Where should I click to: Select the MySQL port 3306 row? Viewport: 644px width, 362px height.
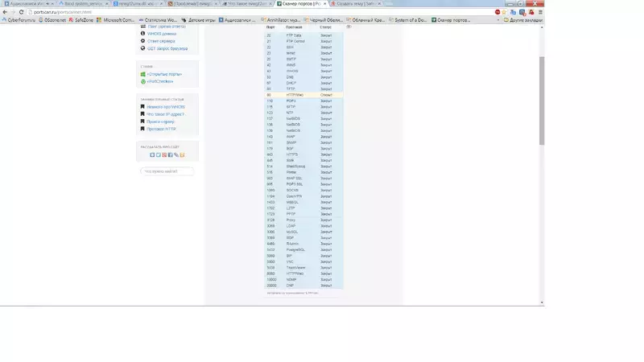coord(303,232)
